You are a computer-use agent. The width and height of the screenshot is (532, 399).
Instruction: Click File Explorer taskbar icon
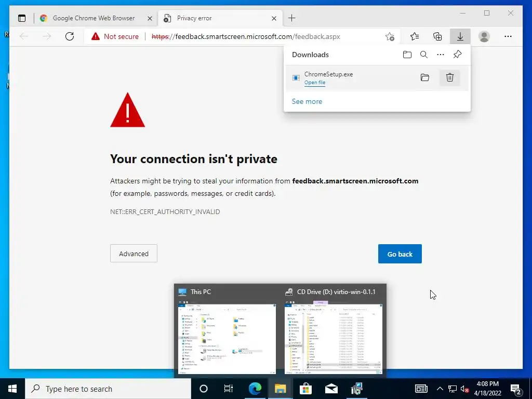point(280,389)
